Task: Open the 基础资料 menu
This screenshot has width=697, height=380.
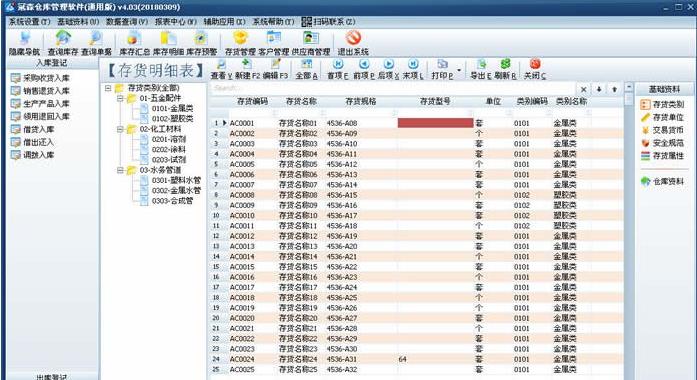Action: [x=78, y=21]
